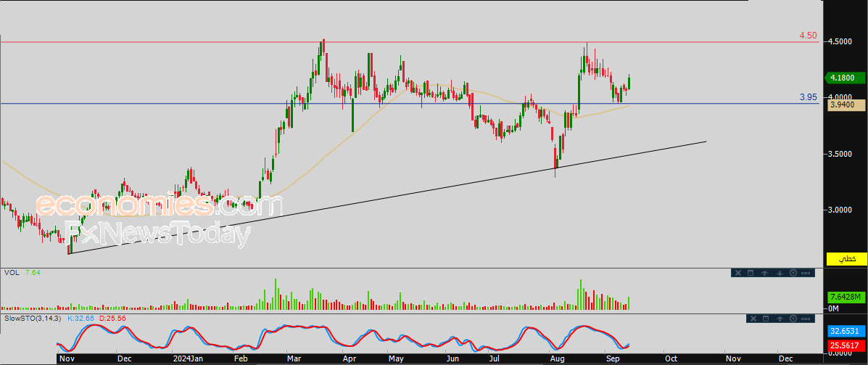
Task: Close the VOL indicator panel
Action: pos(738,273)
